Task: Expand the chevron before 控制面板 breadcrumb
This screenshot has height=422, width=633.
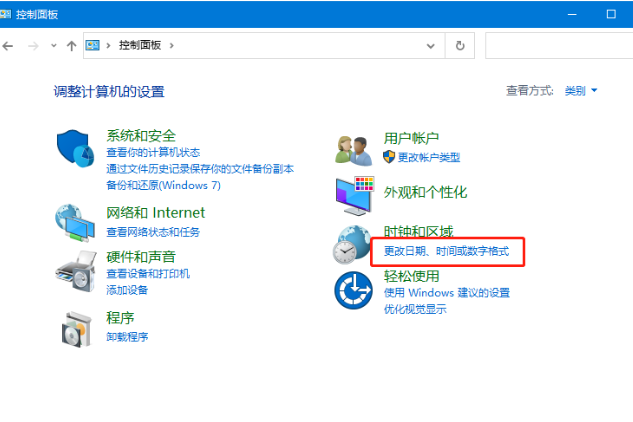Action: click(108, 46)
